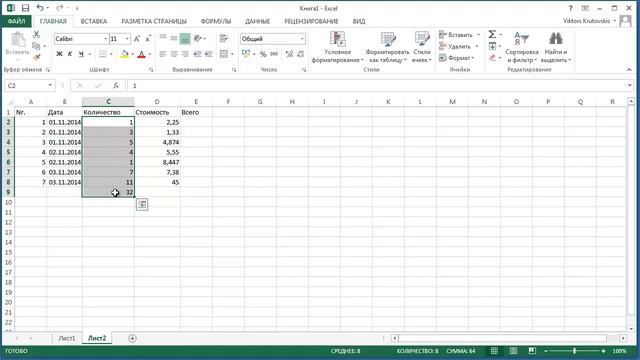Apply comma thousands separator style
This screenshot has width=640, height=360.
point(274,54)
